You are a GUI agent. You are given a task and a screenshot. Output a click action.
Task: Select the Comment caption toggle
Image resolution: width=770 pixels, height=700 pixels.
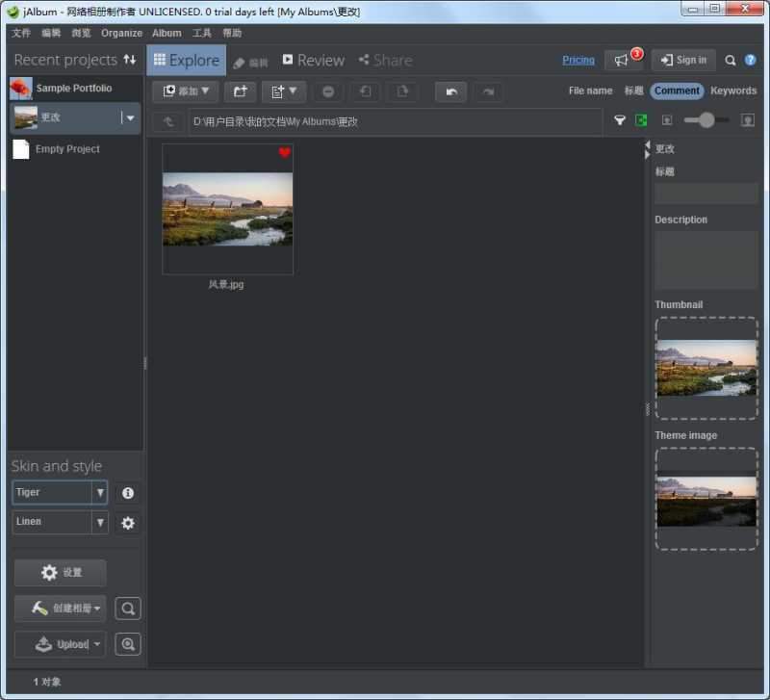pos(677,91)
